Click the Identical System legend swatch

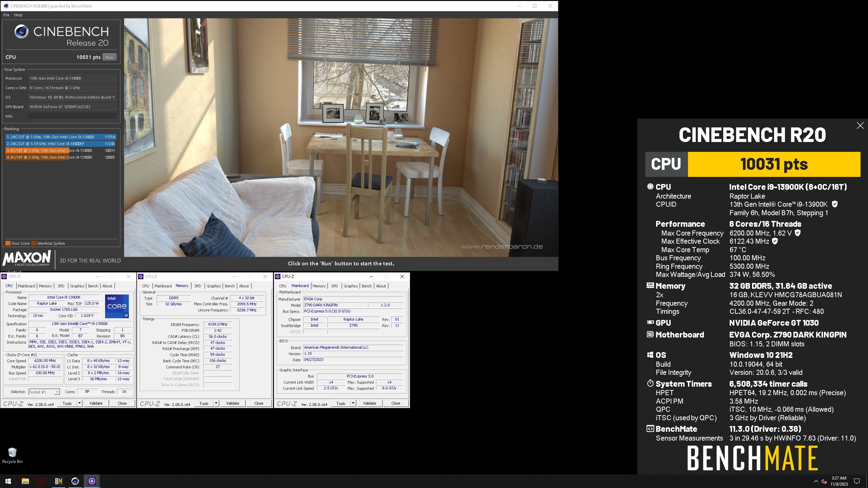(x=34, y=243)
